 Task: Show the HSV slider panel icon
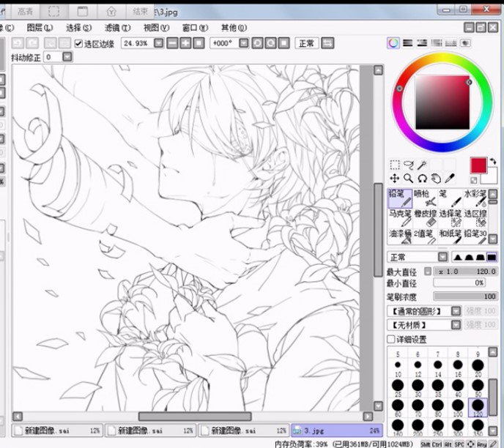click(422, 43)
